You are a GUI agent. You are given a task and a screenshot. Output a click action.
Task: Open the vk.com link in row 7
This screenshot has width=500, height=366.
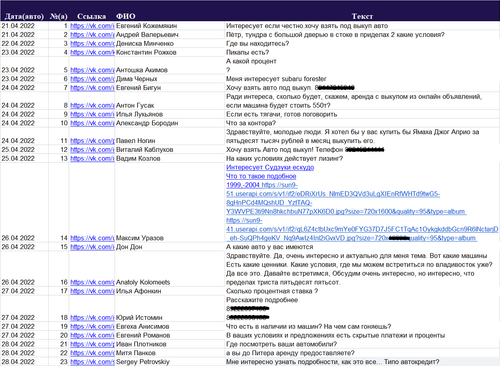pos(92,88)
